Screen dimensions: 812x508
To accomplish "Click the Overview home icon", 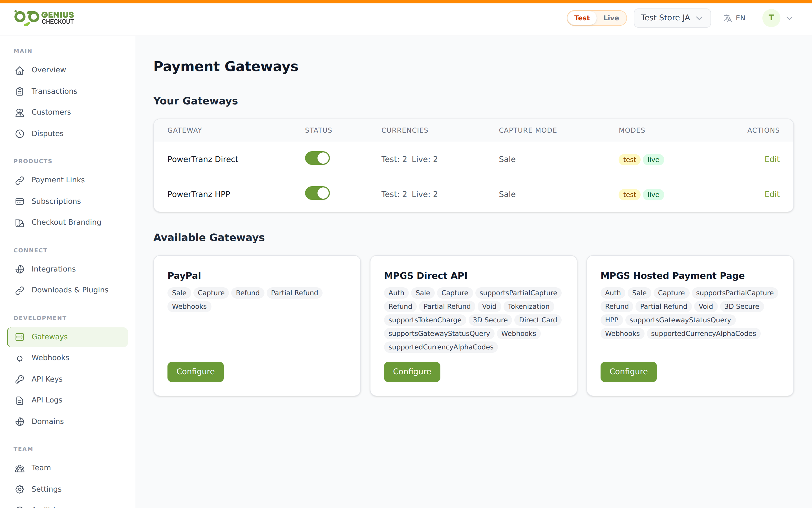I will coord(20,70).
